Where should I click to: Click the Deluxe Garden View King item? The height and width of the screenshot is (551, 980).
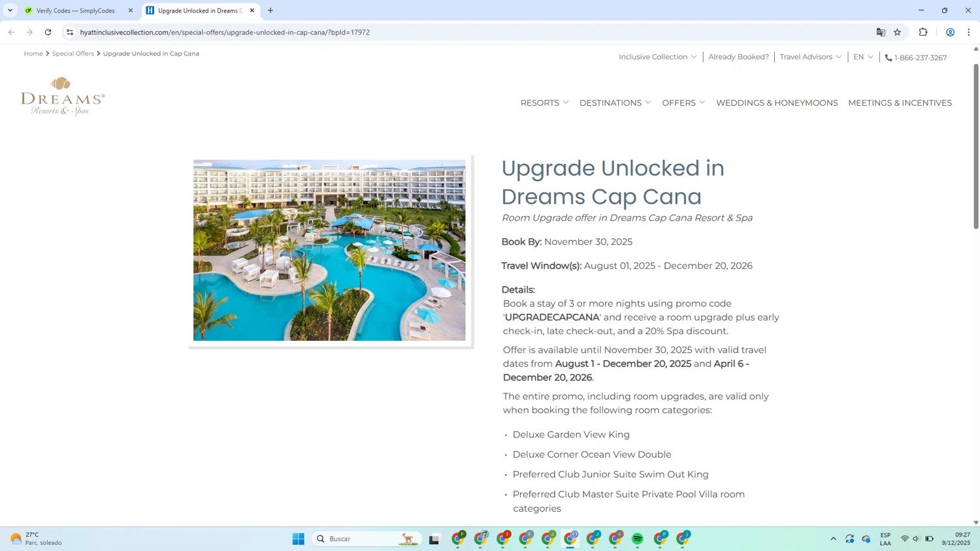(x=571, y=435)
